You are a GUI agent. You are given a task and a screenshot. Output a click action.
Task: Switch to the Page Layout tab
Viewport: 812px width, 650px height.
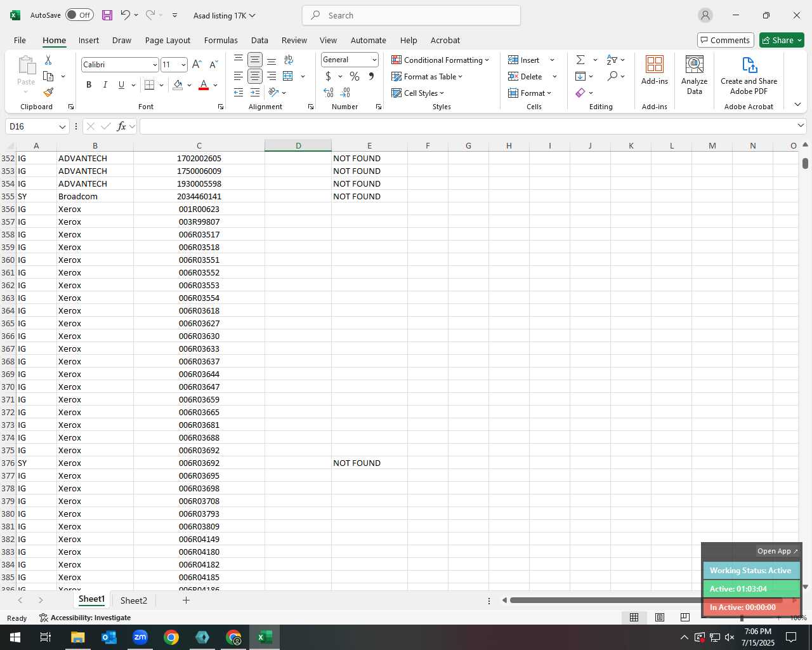click(167, 40)
